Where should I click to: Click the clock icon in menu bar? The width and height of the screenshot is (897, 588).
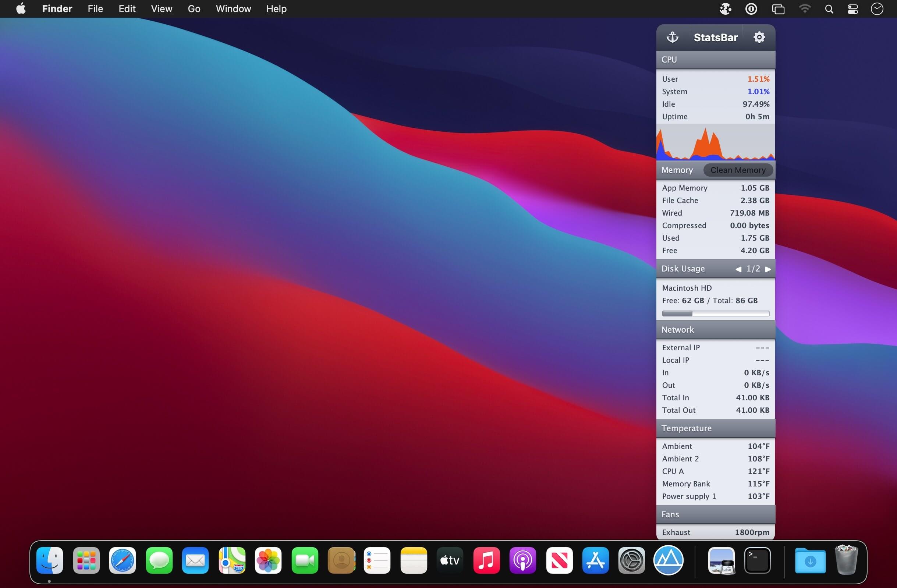(x=877, y=9)
